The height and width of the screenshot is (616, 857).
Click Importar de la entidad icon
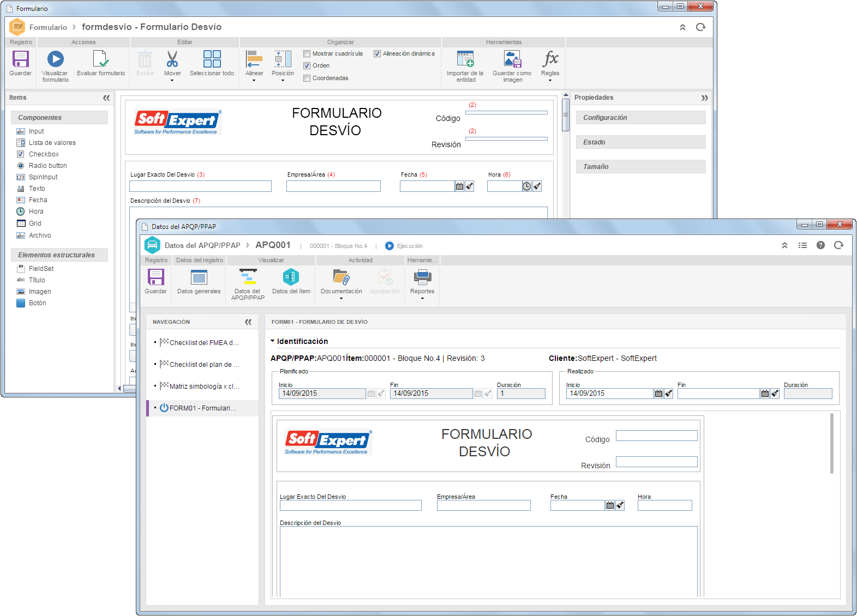click(x=465, y=59)
